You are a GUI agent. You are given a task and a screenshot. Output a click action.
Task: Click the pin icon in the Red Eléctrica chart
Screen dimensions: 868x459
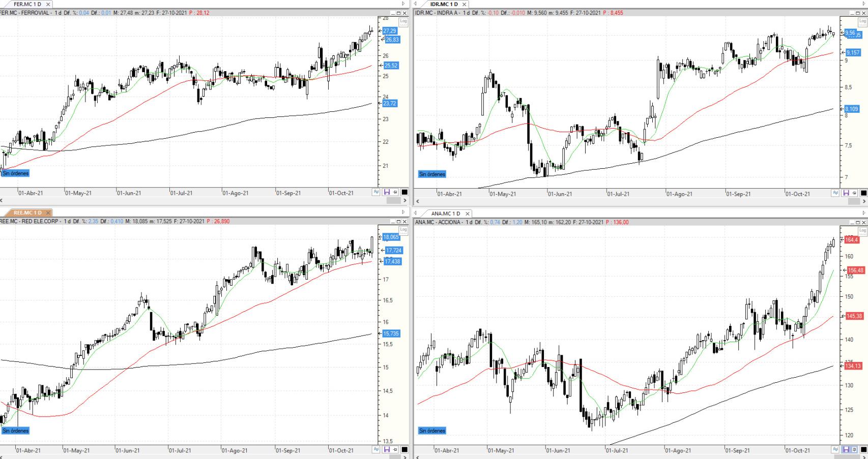pos(395,449)
